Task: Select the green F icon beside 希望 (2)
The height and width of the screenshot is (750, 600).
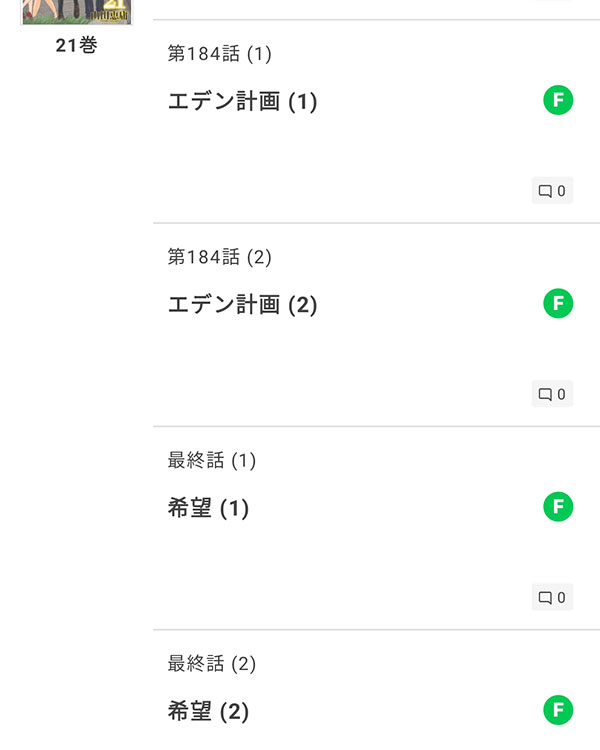Action: 558,710
